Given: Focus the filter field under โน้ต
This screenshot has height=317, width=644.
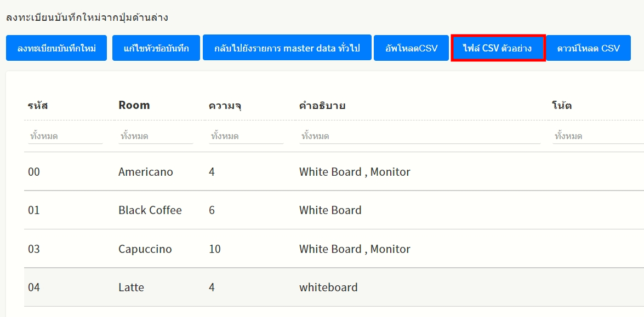Looking at the screenshot, I should pos(597,136).
